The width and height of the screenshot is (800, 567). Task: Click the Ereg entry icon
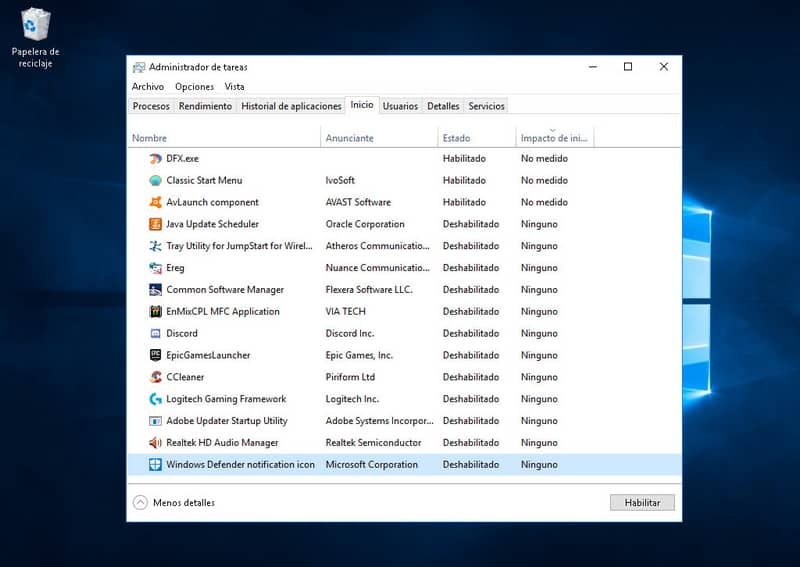click(x=155, y=268)
